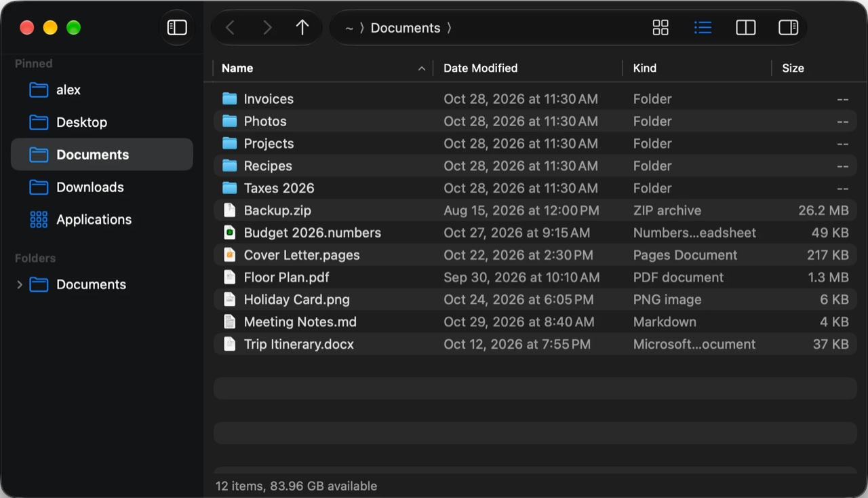Screen dimensions: 868x498
Task: Expand the Documents folder tree chevron
Action: 19,284
